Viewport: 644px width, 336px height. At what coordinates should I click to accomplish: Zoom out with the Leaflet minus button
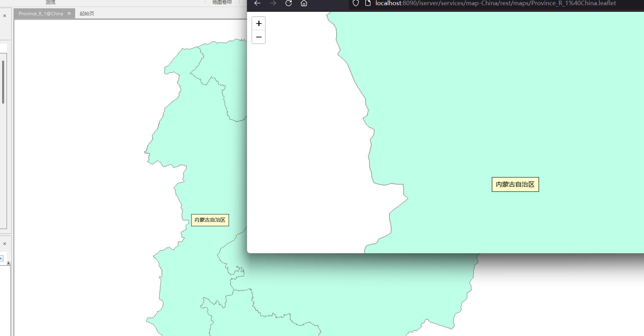[x=258, y=37]
